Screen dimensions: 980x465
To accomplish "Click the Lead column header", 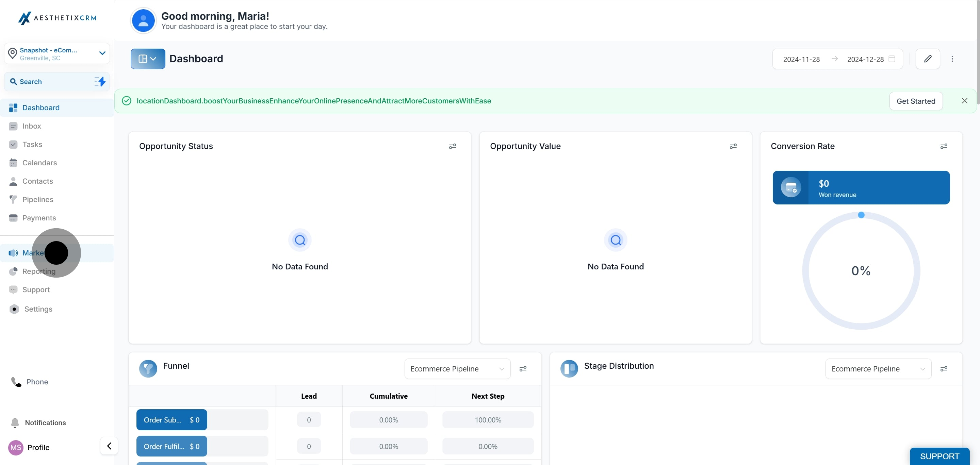I will click(309, 396).
